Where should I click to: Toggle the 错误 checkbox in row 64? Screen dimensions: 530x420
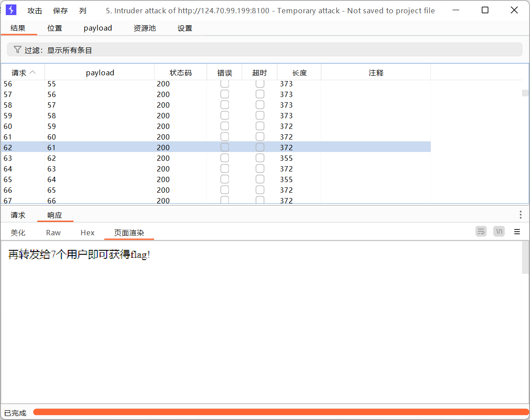[225, 169]
